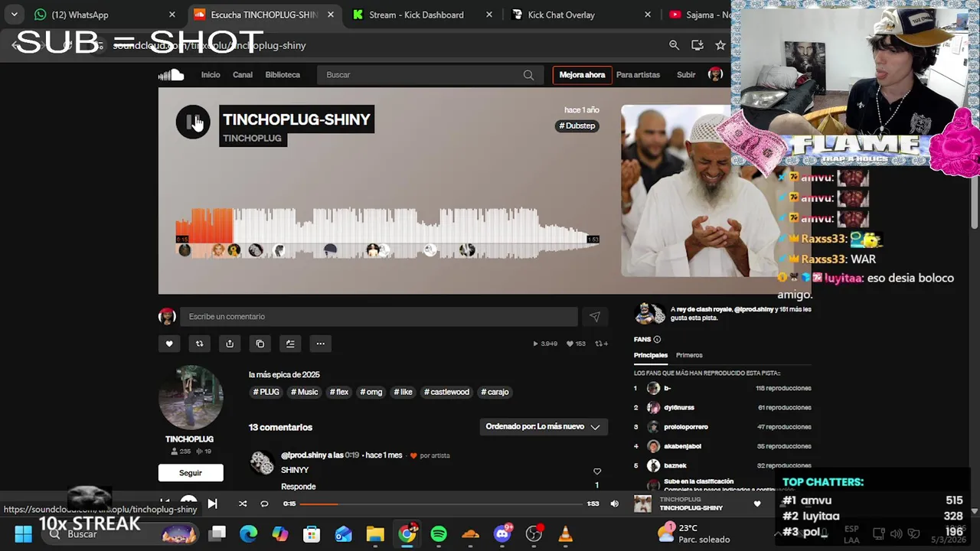
Task: Like current track heart in player bar
Action: (757, 504)
